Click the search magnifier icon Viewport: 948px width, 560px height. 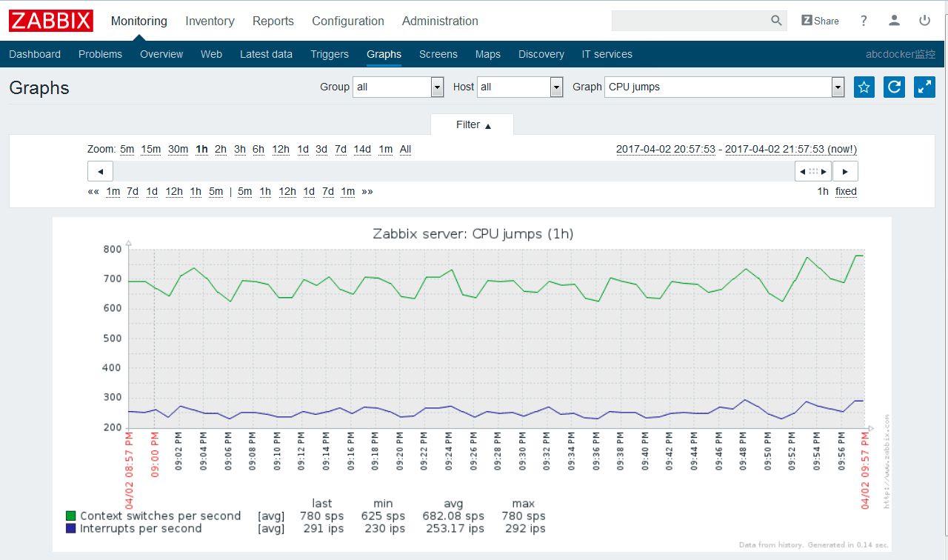[x=776, y=21]
